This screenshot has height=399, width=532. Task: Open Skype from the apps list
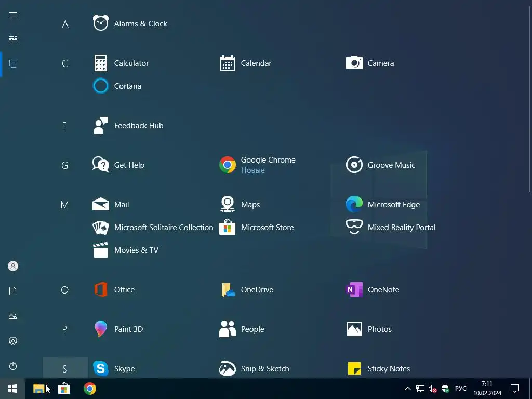click(x=114, y=368)
